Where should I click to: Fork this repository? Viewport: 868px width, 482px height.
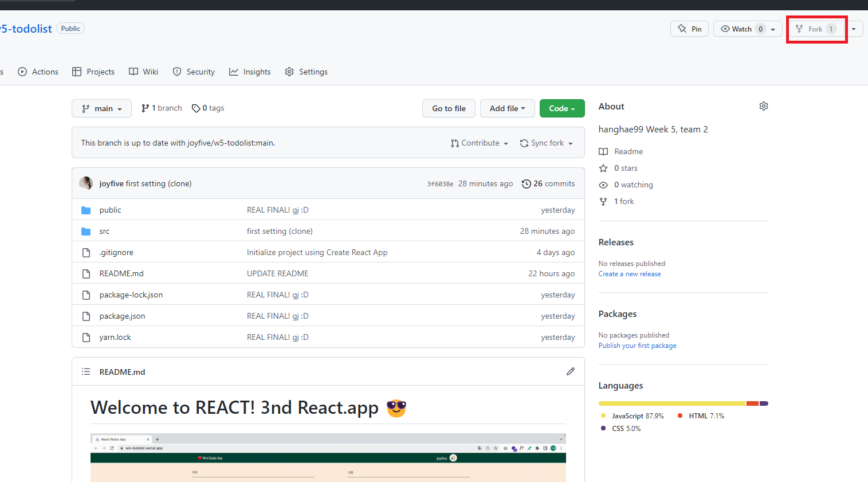[x=816, y=29]
